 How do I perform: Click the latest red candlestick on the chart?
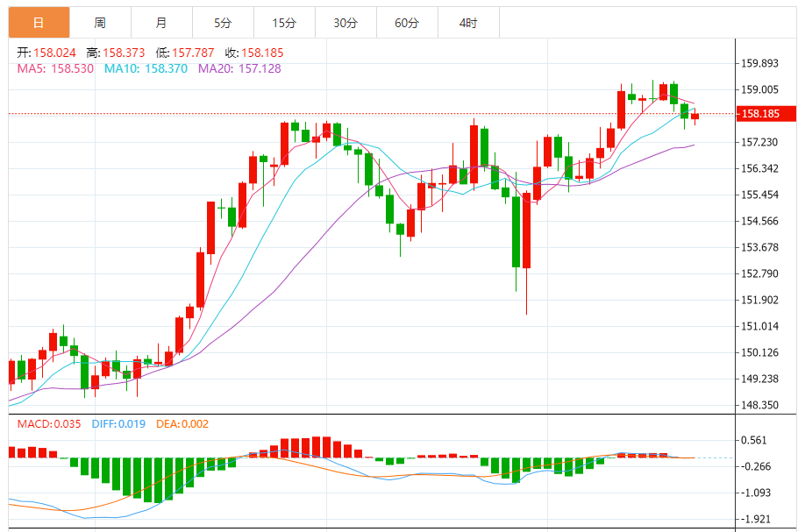point(695,117)
